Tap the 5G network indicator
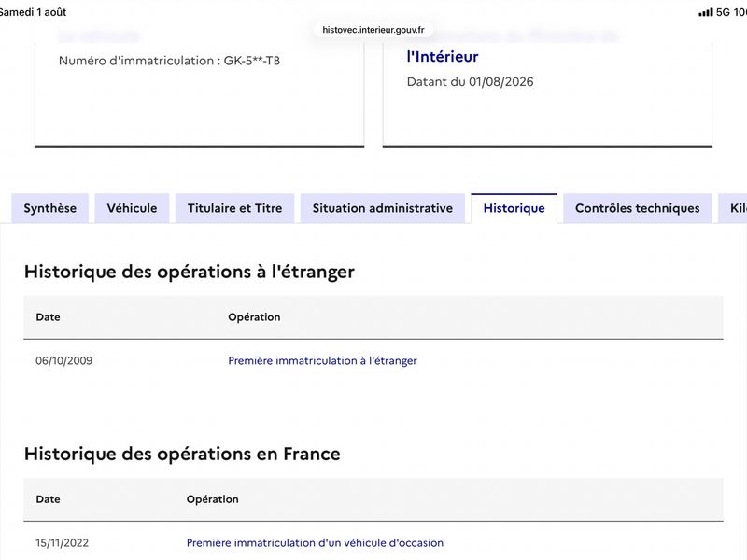This screenshot has height=560, width=747. coord(723,12)
